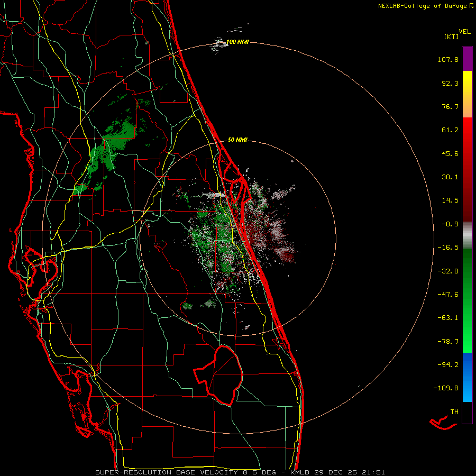The height and width of the screenshot is (476, 476).
Task: Click the -32.0 velocity scale value
Action: pos(448,271)
